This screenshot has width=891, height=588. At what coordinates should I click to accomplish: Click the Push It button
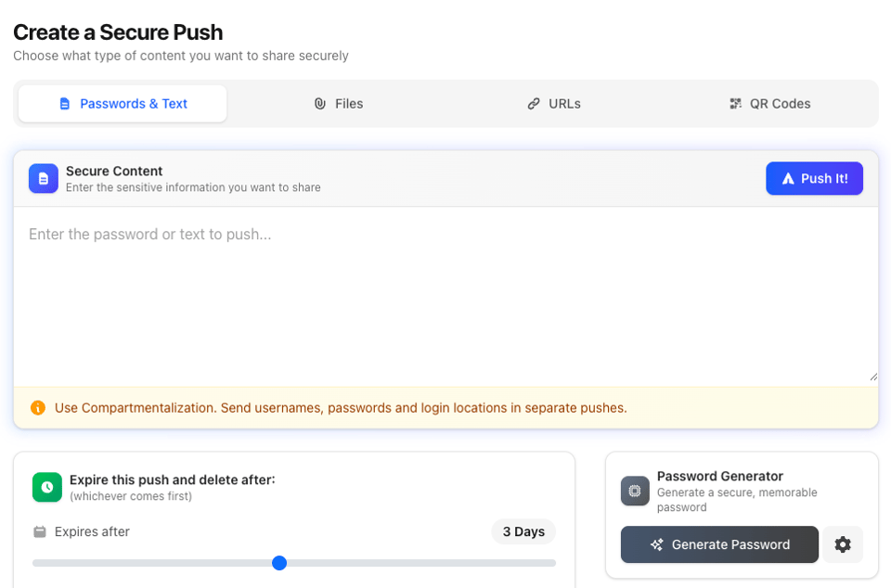[814, 178]
